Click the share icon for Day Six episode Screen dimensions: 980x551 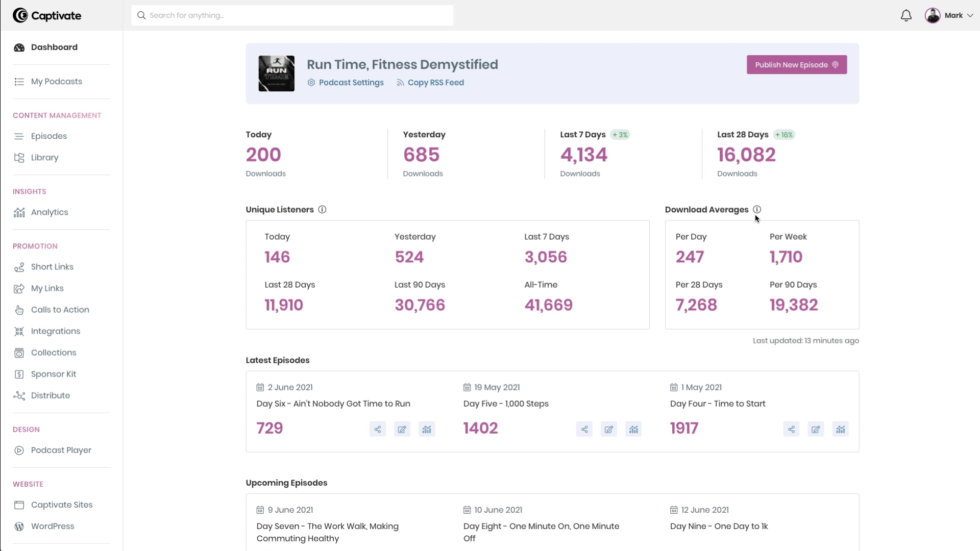[378, 429]
